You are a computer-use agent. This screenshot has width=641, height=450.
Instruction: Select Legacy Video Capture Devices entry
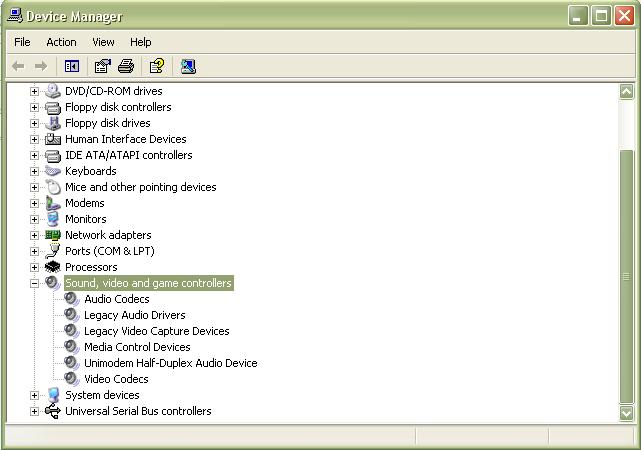tap(157, 331)
